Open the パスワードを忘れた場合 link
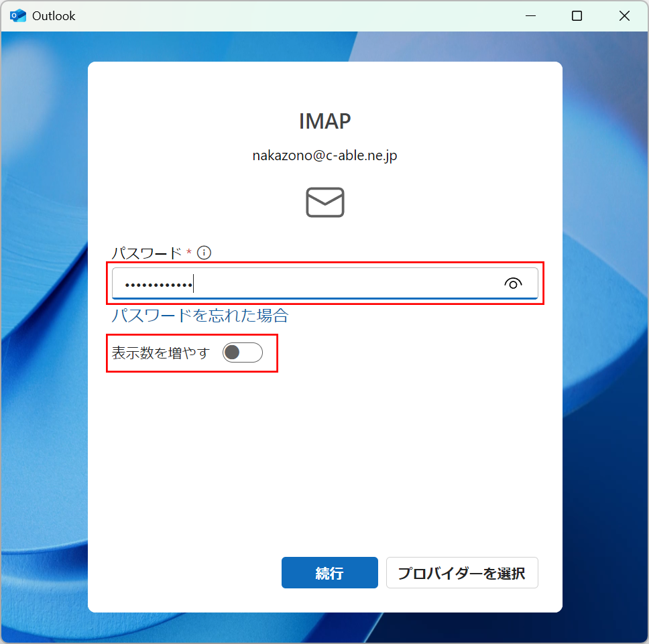This screenshot has width=649, height=644. coord(200,315)
